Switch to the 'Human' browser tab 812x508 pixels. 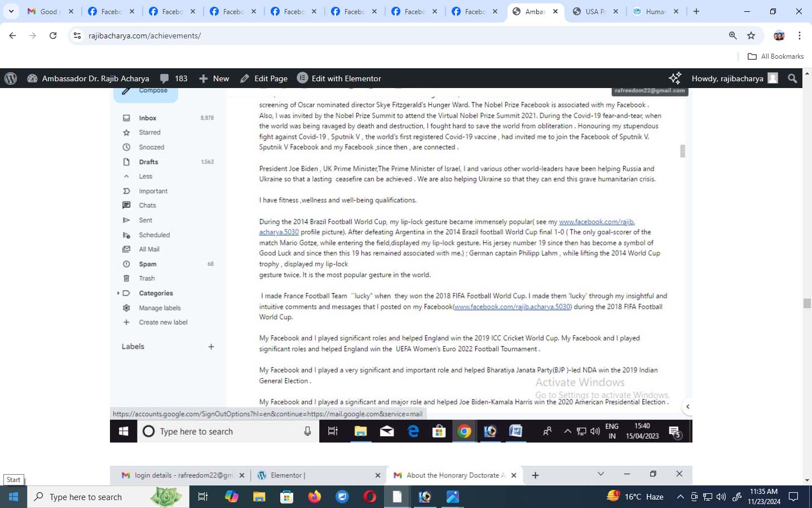pos(656,11)
